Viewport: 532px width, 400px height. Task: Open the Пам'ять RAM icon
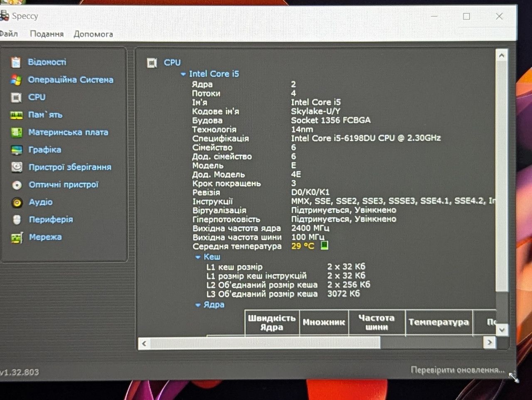click(16, 115)
